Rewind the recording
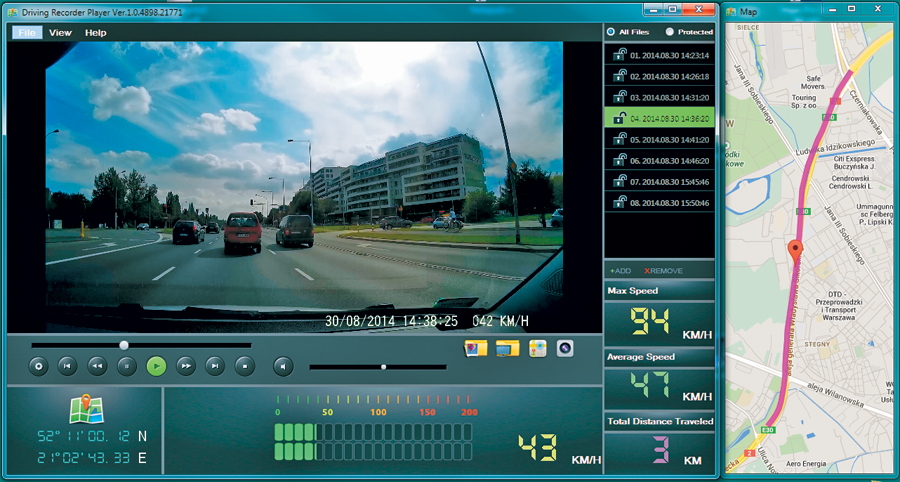 pyautogui.click(x=96, y=366)
